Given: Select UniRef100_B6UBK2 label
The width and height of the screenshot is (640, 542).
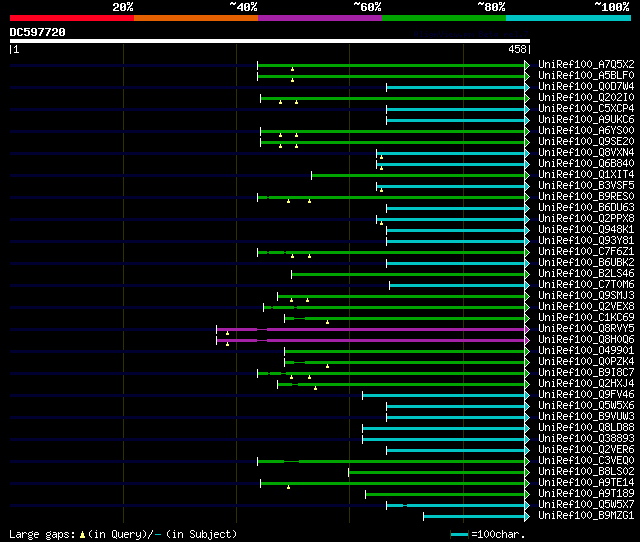Looking at the screenshot, I should pos(586,263).
